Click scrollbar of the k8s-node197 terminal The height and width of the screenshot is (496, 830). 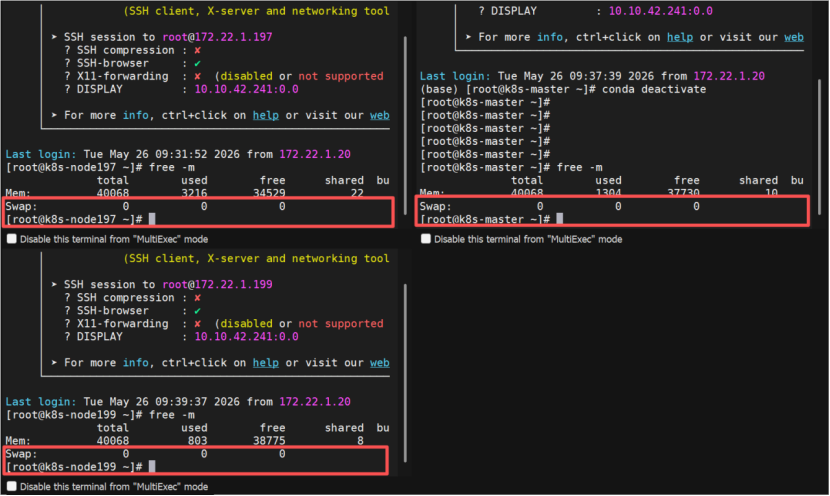pyautogui.click(x=405, y=125)
